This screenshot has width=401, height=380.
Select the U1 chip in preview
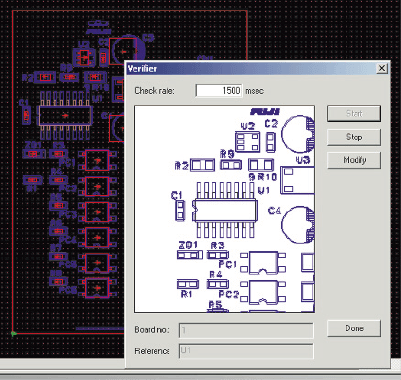pyautogui.click(x=225, y=210)
